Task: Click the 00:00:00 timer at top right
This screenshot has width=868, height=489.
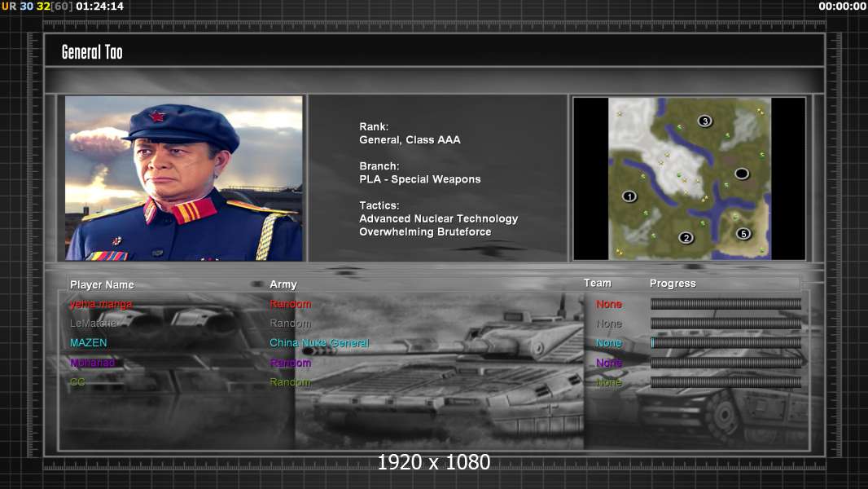Action: [x=842, y=7]
